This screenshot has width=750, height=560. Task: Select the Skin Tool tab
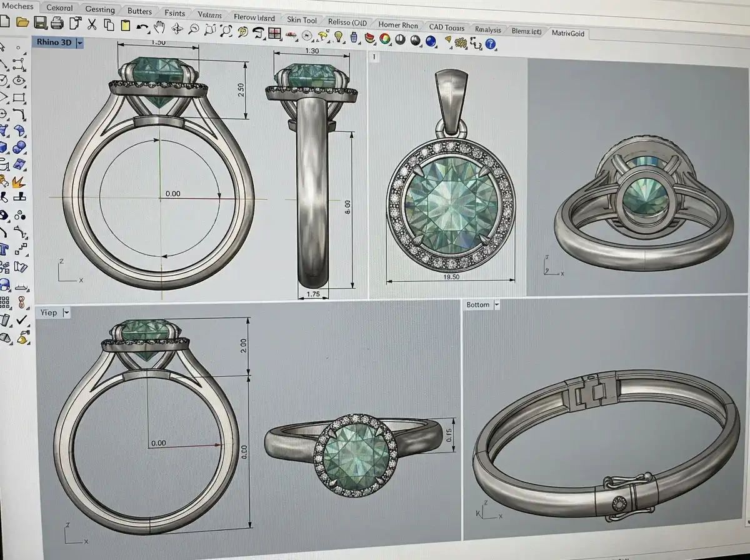point(302,19)
